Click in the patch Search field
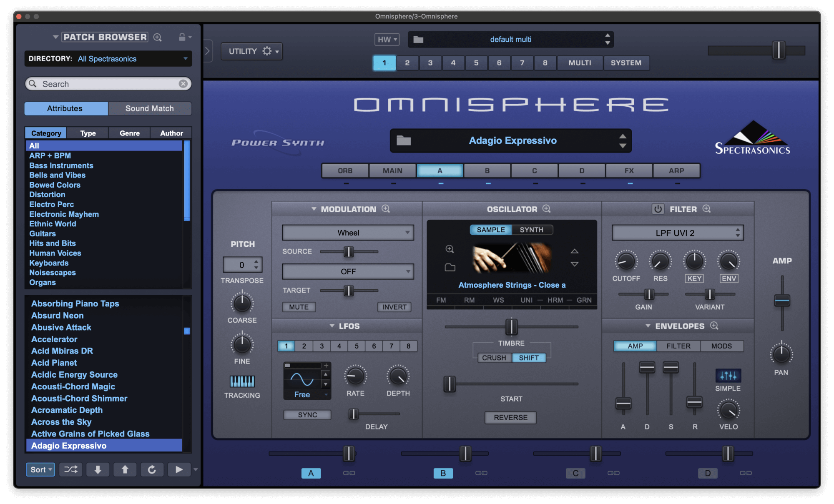834x504 pixels. point(108,84)
